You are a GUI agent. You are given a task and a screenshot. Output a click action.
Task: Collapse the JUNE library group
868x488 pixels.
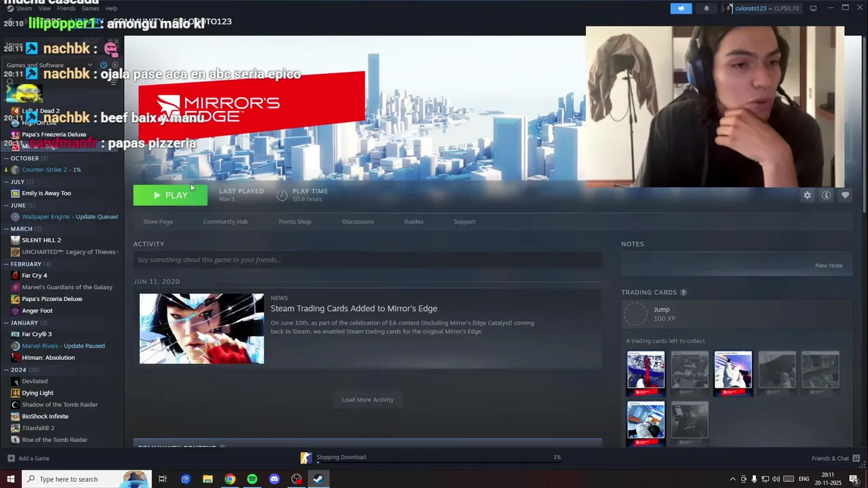(x=6, y=205)
